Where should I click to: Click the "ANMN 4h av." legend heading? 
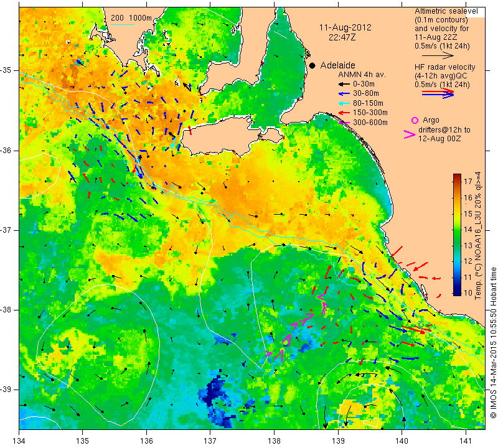(362, 75)
